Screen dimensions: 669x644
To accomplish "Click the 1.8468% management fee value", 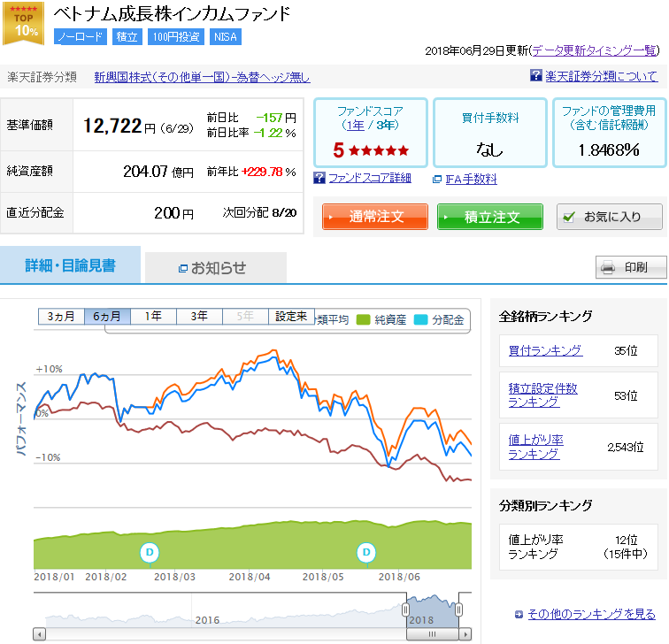I will coord(609,150).
